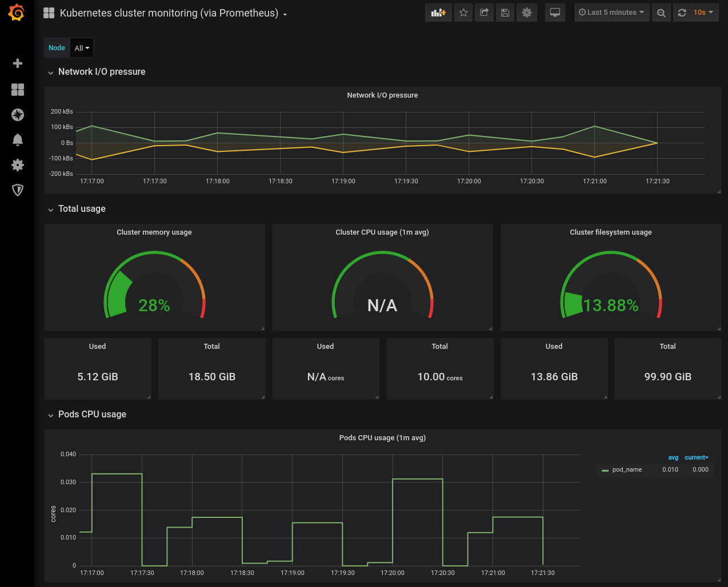Open the Last 5 minutes time picker
Image resolution: width=728 pixels, height=587 pixels.
coord(611,13)
